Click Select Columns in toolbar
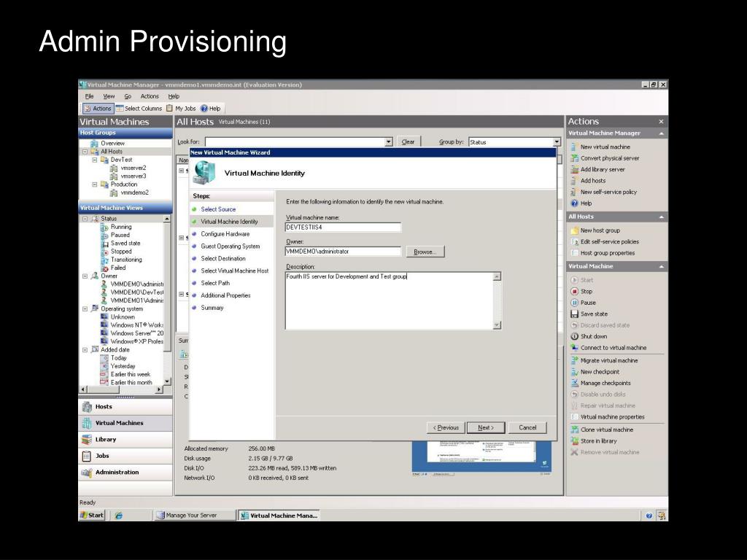 139,109
